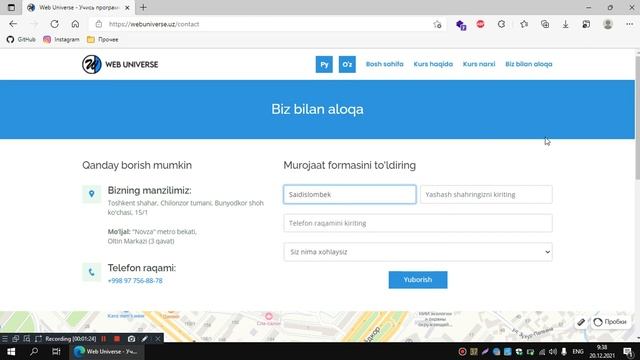
Task: Open the web capture screenshot icon
Action: point(586,24)
